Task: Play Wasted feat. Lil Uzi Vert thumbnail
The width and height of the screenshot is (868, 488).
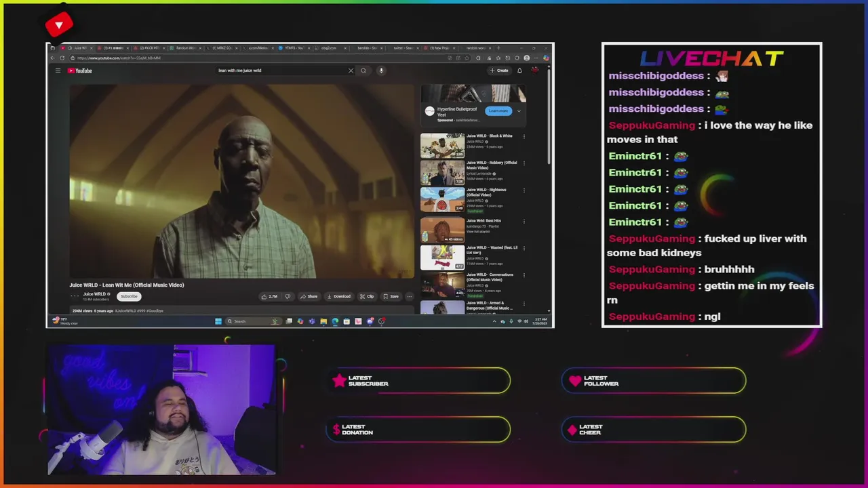Action: [x=442, y=258]
